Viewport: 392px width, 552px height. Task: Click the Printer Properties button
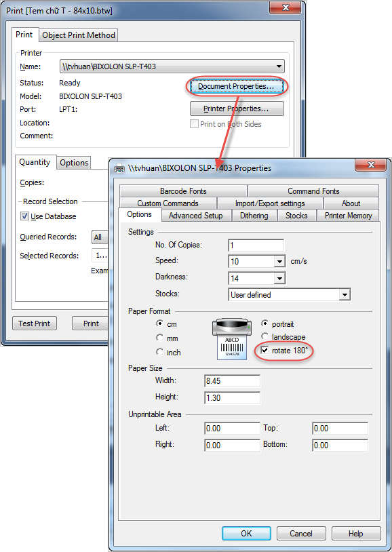237,109
